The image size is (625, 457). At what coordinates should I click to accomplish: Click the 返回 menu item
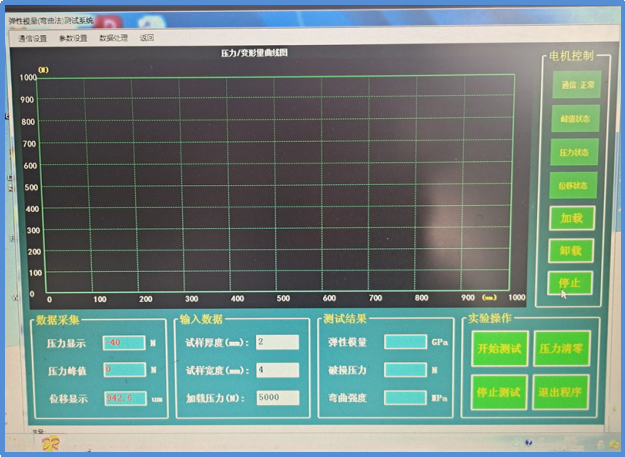[147, 38]
